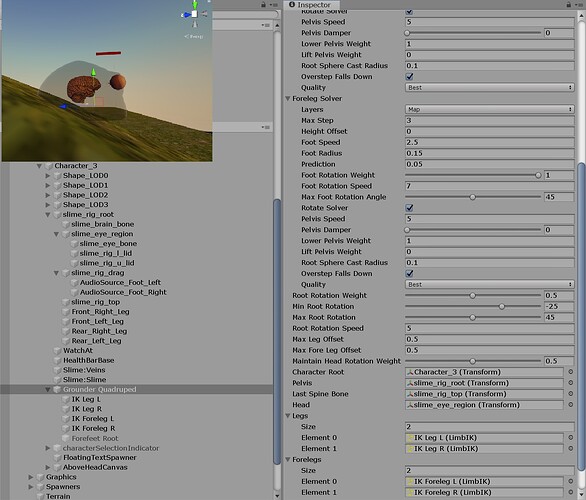Click the hierarchy panel lock icon
Viewport: 586px width, 500px height.
(x=263, y=4)
